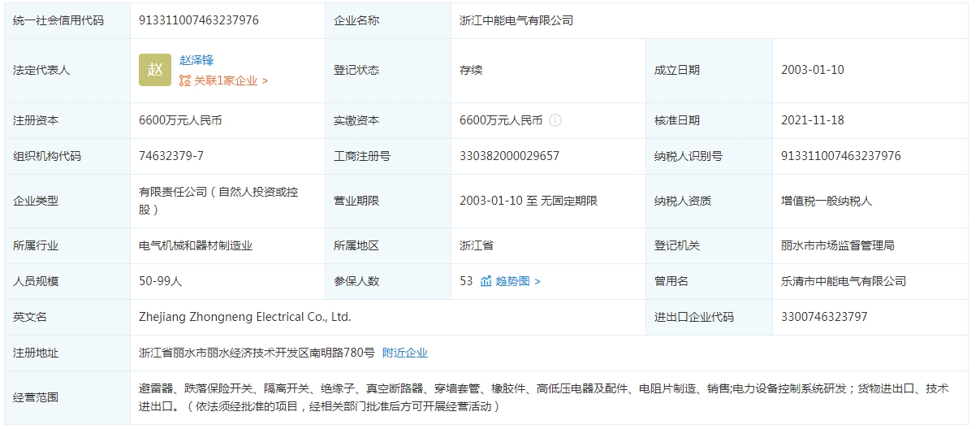This screenshot has height=429, width=980.
Task: Click the 成立日期 value 2003-01-10
Action: pos(812,70)
